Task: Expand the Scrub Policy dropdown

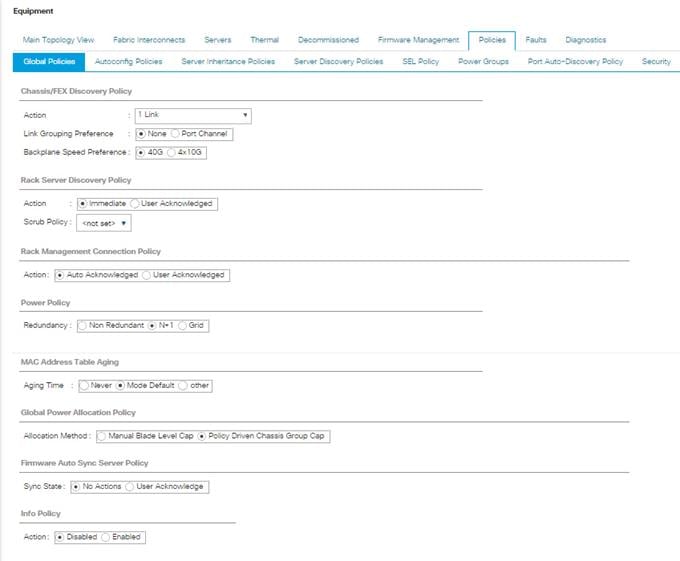Action: coord(105,223)
